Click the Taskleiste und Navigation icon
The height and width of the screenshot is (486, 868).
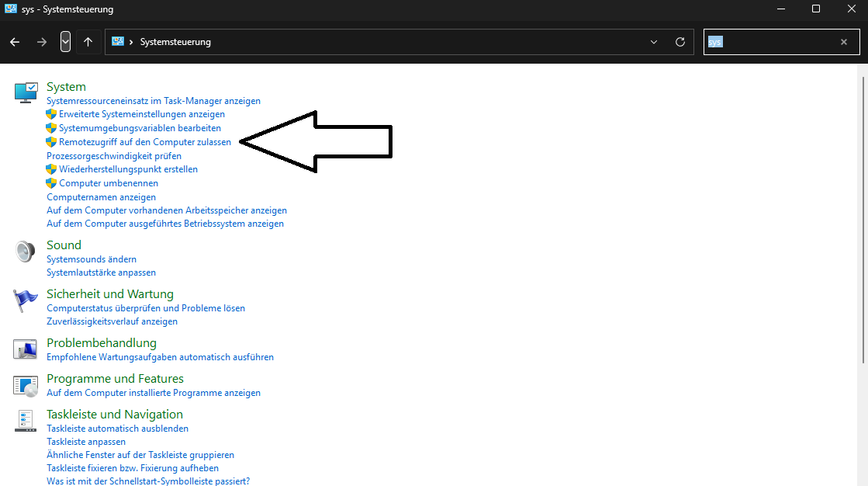point(26,421)
